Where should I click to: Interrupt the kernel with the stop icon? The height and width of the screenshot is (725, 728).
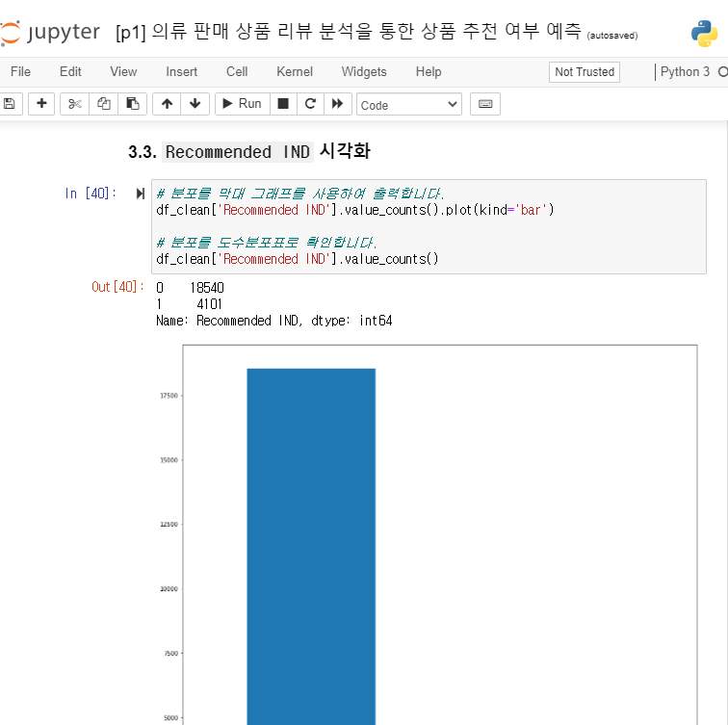click(x=283, y=104)
